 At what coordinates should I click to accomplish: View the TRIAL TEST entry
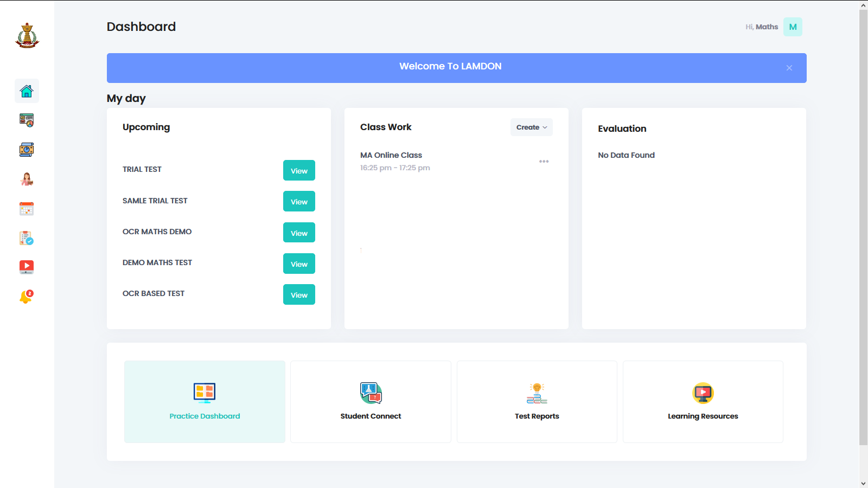pyautogui.click(x=299, y=170)
